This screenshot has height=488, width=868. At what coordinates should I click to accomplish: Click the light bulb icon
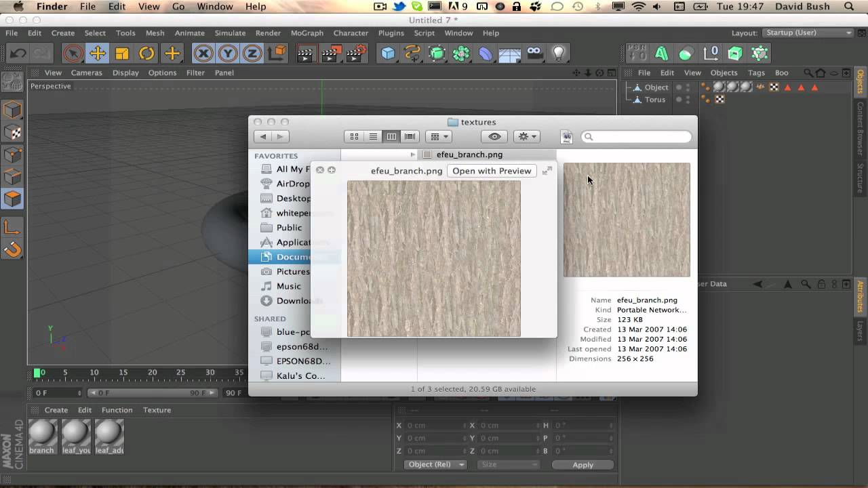[559, 54]
